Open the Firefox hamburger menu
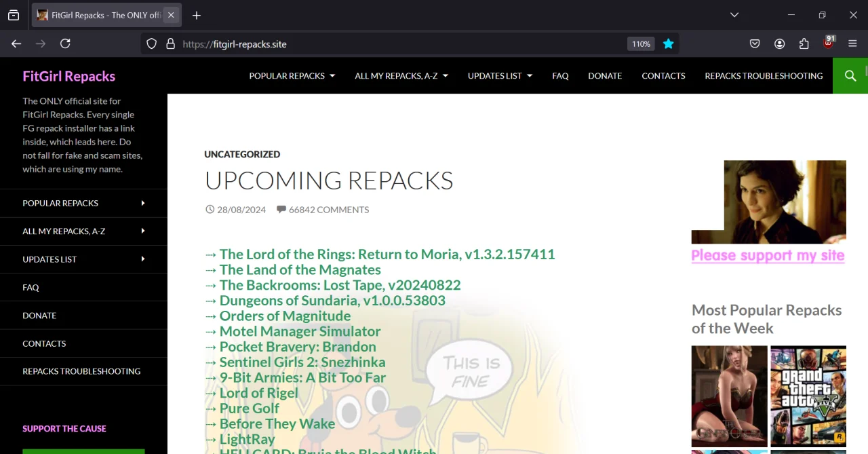 pyautogui.click(x=852, y=43)
